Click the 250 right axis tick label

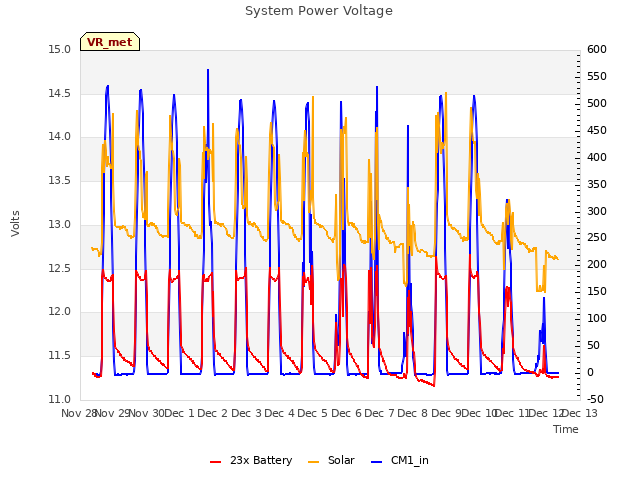click(597, 238)
